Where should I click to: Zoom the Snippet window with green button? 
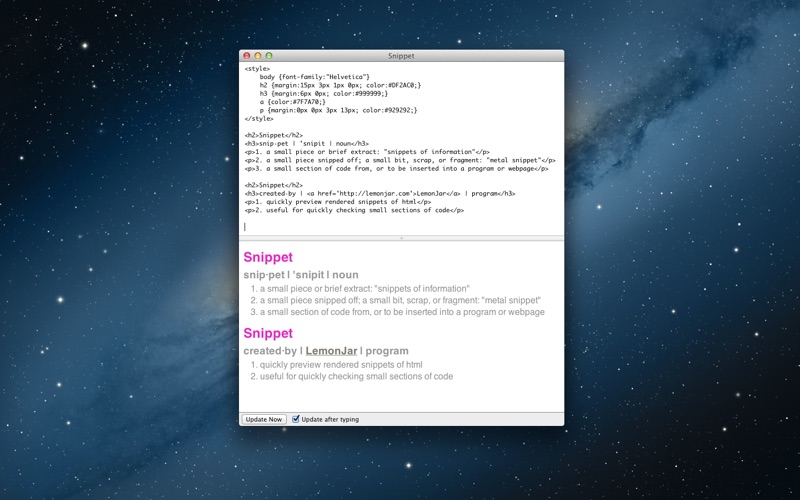pos(269,56)
